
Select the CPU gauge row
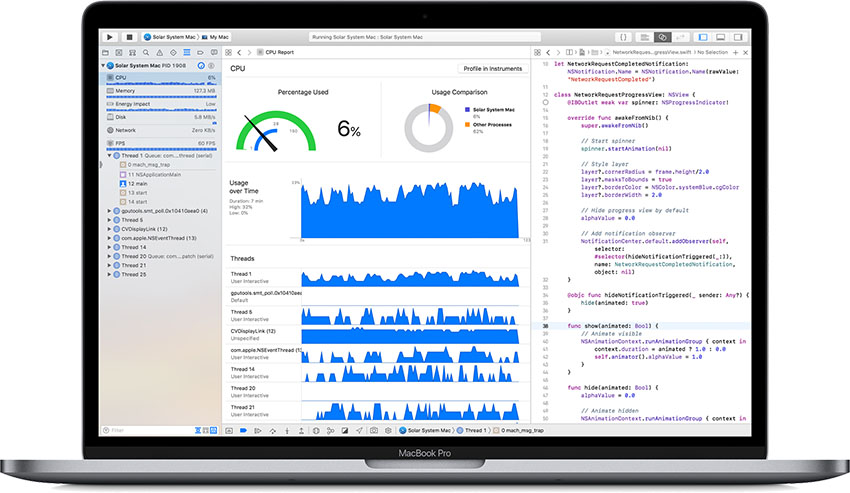[x=161, y=78]
